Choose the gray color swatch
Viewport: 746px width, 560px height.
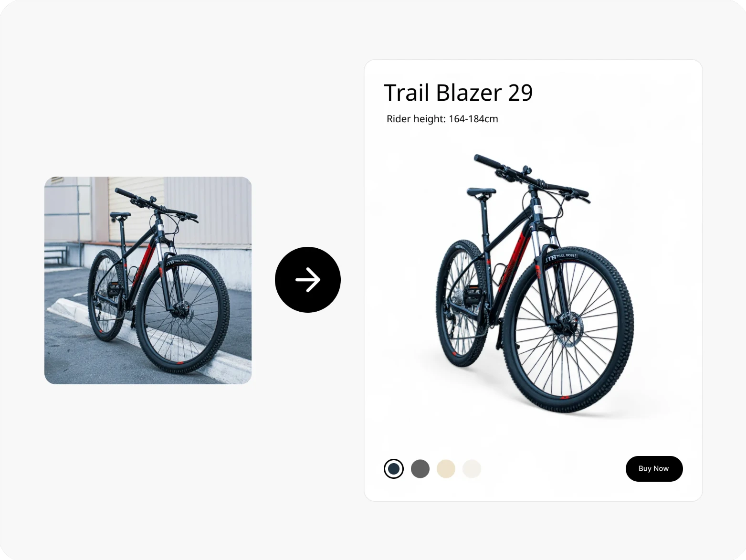pyautogui.click(x=420, y=469)
